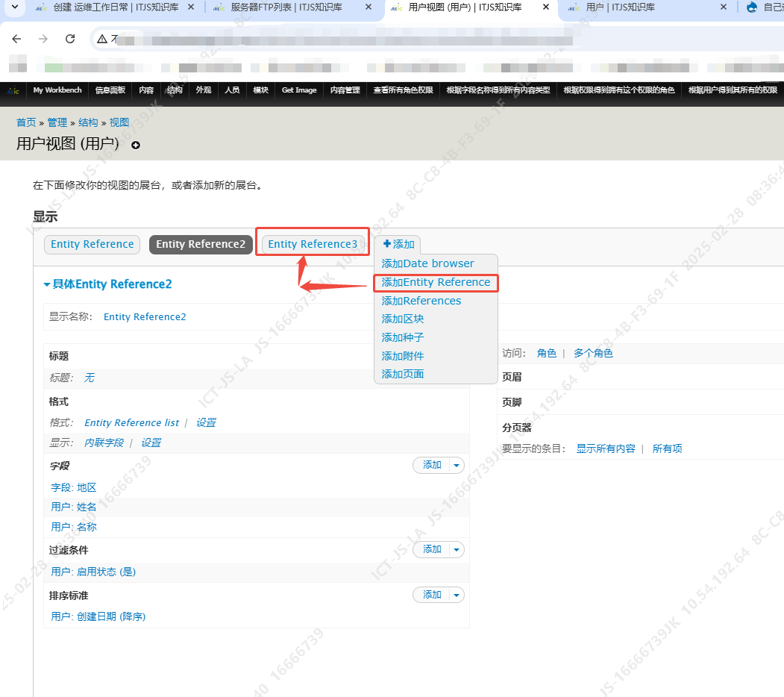
Task: Go to 结构 breadcrumb link
Action: pyautogui.click(x=88, y=122)
